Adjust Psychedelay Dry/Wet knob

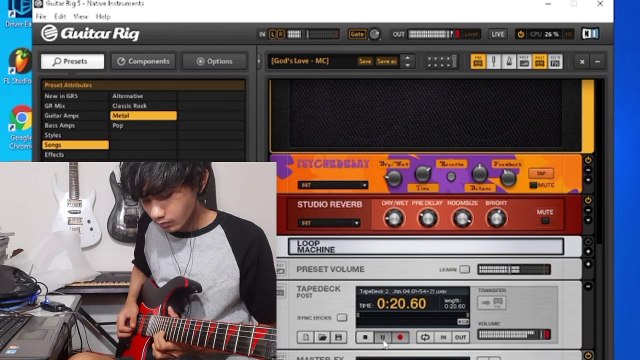[x=394, y=178]
